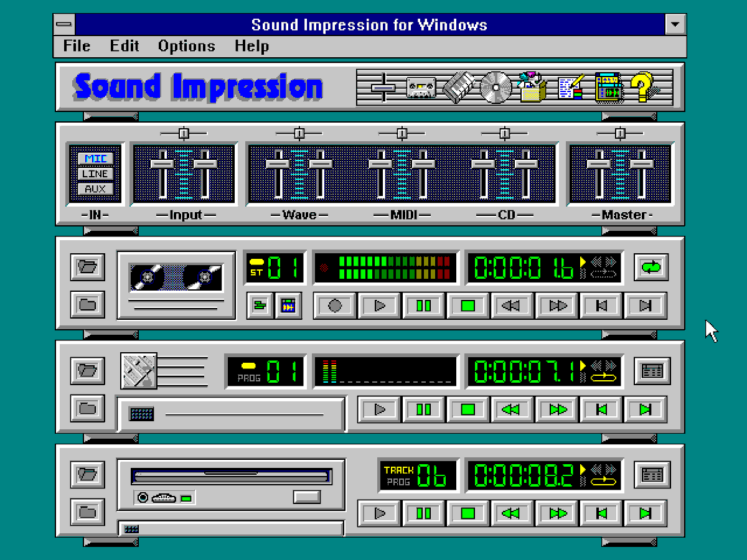Screen dimensions: 747x560
Task: Fast forward in the CD player
Action: coord(558,513)
